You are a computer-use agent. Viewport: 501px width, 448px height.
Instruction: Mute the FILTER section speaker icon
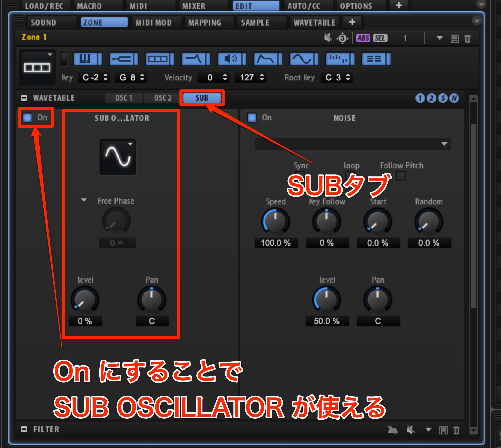point(410,430)
